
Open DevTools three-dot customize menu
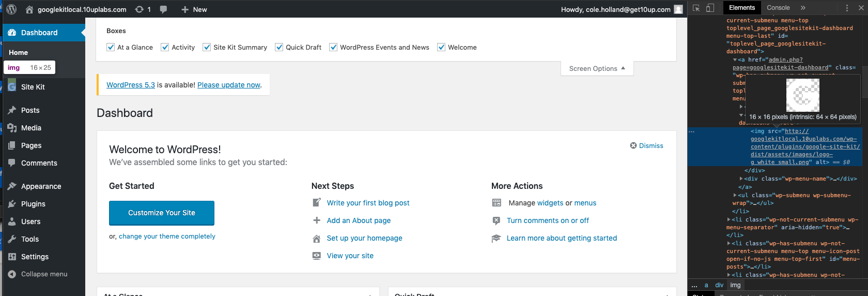tap(847, 8)
